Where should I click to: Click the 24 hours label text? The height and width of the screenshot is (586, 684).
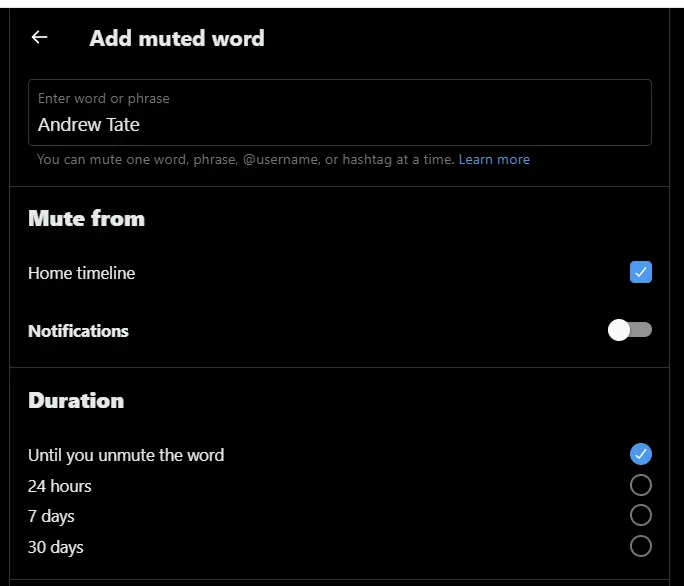(60, 486)
